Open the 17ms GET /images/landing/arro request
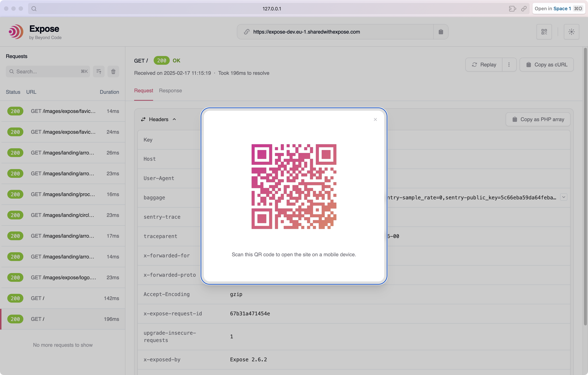 (63, 236)
